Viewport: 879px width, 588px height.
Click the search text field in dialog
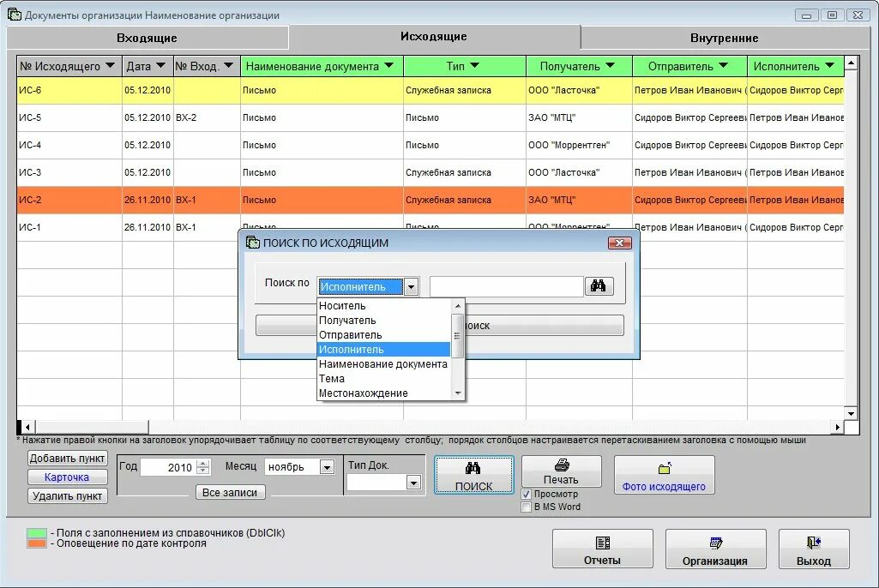(506, 286)
